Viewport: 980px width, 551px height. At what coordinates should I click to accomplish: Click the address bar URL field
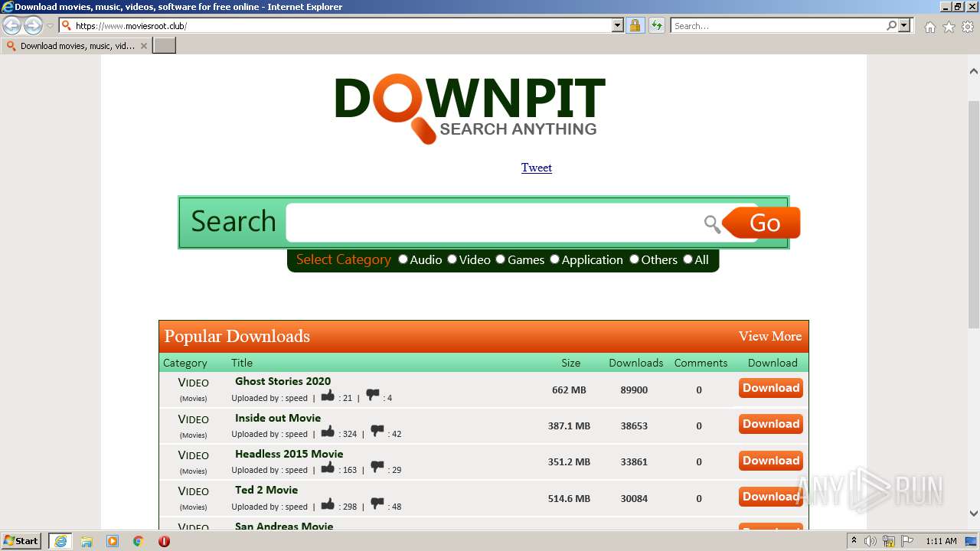click(x=343, y=26)
